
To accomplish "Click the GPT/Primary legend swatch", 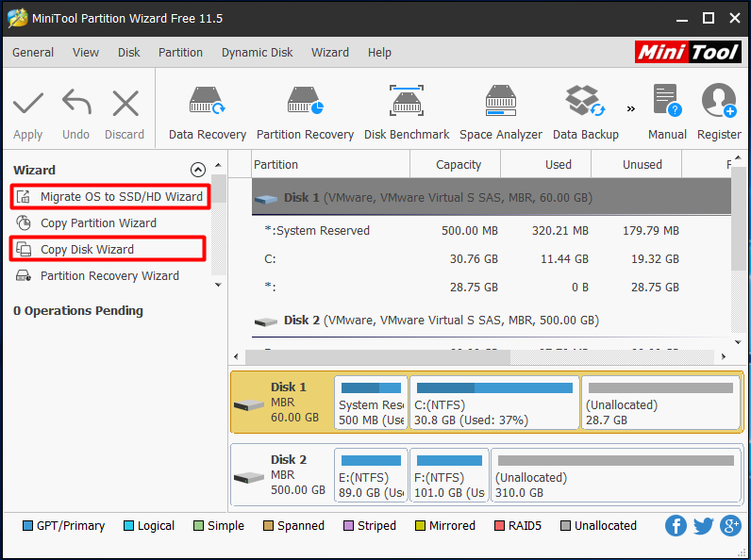I will pyautogui.click(x=27, y=525).
